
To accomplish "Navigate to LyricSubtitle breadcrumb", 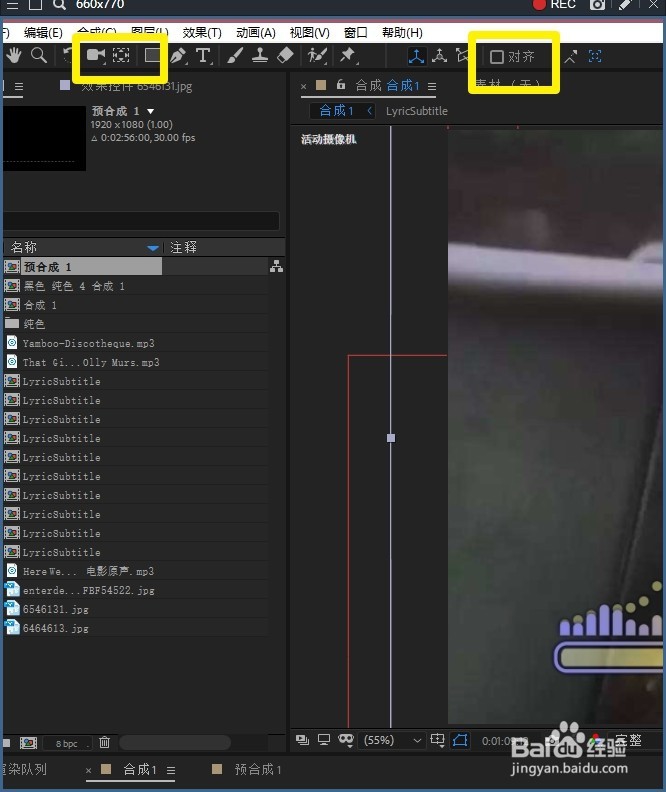I will pos(417,111).
